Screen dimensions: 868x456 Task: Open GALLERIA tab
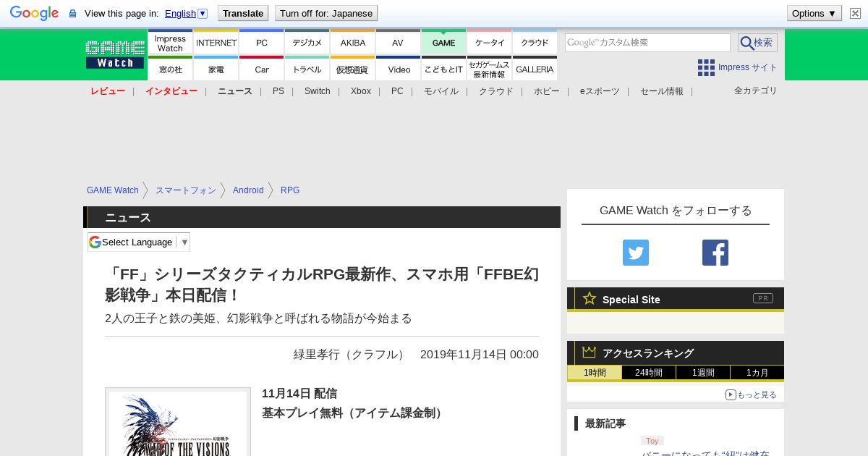pyautogui.click(x=535, y=69)
